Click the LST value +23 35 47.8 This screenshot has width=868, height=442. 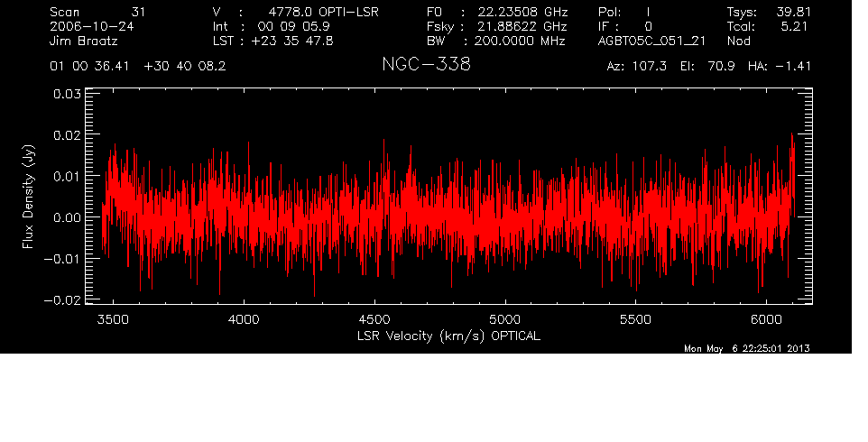pyautogui.click(x=292, y=41)
